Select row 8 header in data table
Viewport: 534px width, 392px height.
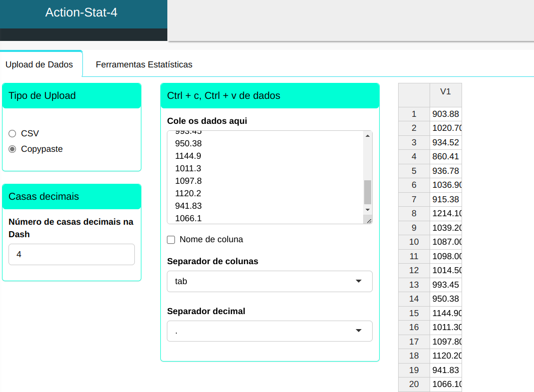[x=414, y=214]
